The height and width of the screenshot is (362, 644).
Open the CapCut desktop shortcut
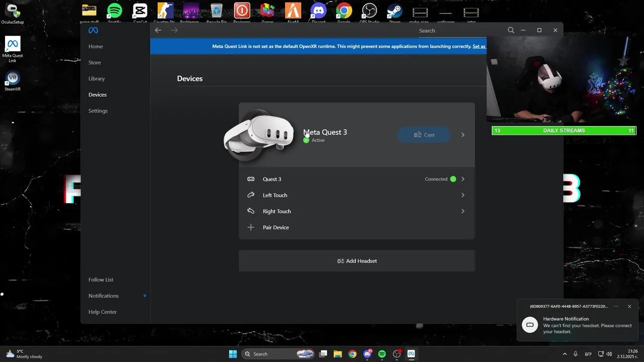coord(140,13)
